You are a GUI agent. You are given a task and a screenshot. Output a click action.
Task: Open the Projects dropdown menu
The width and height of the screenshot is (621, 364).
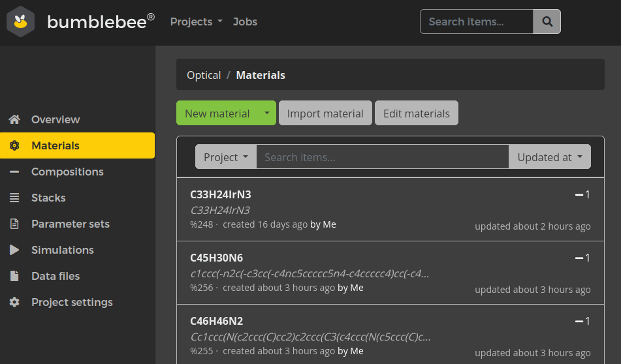click(196, 22)
